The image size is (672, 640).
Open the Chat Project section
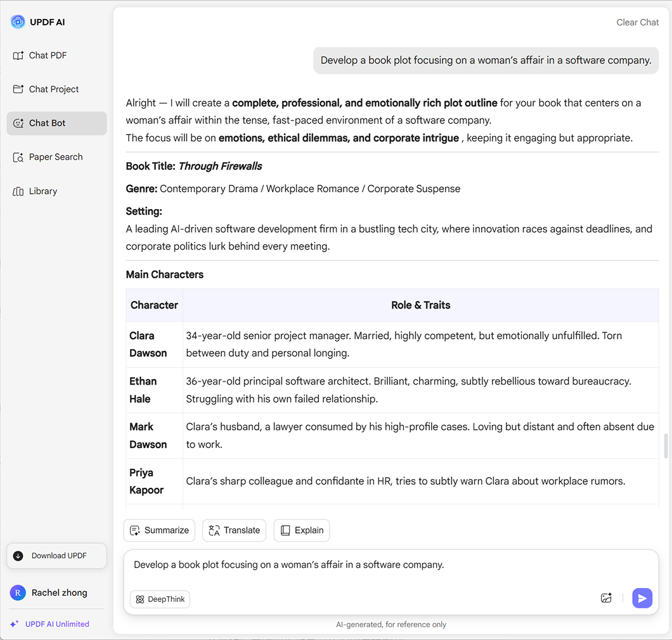(54, 89)
